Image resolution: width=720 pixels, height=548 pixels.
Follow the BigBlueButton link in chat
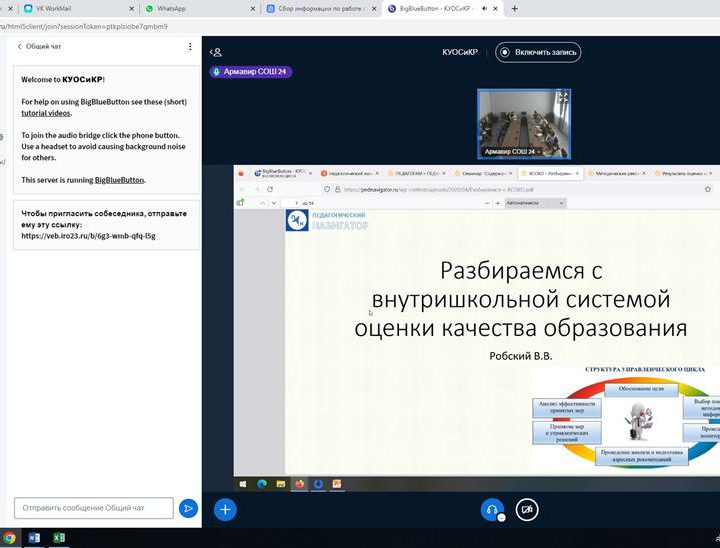click(x=119, y=180)
